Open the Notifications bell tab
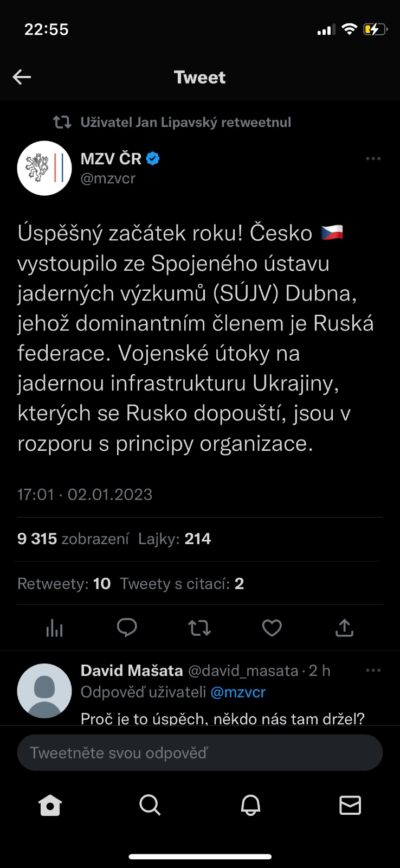This screenshot has width=400, height=868. click(x=250, y=806)
